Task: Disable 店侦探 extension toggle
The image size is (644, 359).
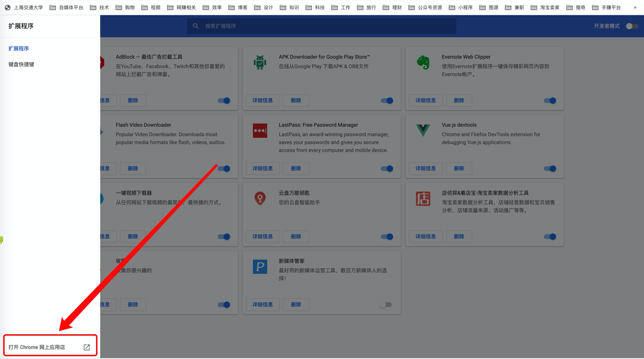Action: pyautogui.click(x=550, y=236)
